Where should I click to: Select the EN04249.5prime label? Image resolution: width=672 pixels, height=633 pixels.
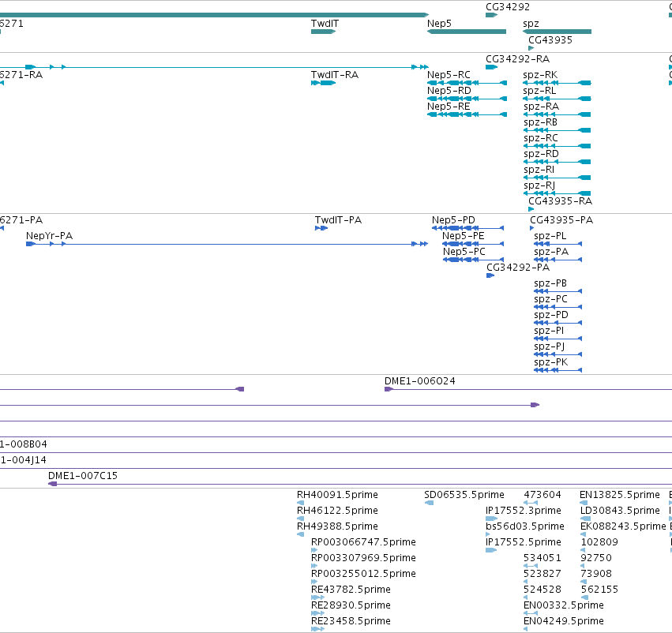point(564,621)
